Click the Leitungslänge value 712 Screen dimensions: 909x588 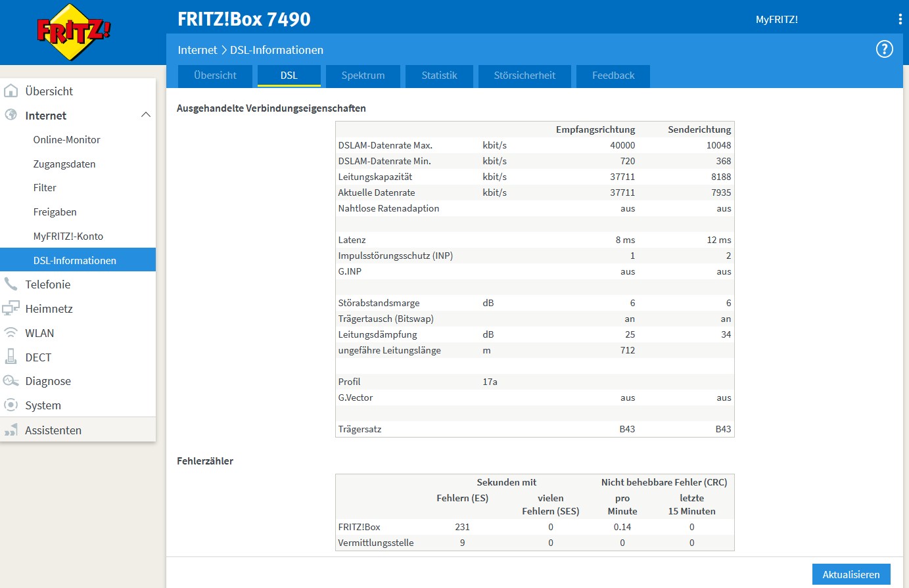coord(628,350)
